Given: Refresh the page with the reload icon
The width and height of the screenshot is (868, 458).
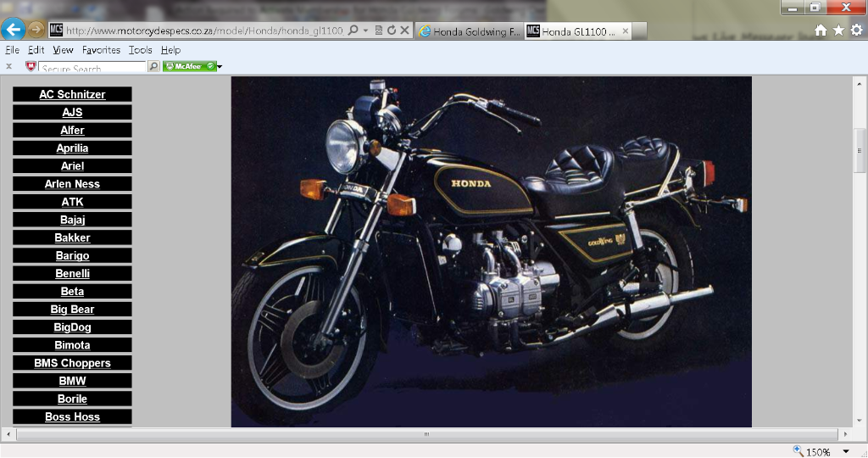Looking at the screenshot, I should click(x=392, y=31).
